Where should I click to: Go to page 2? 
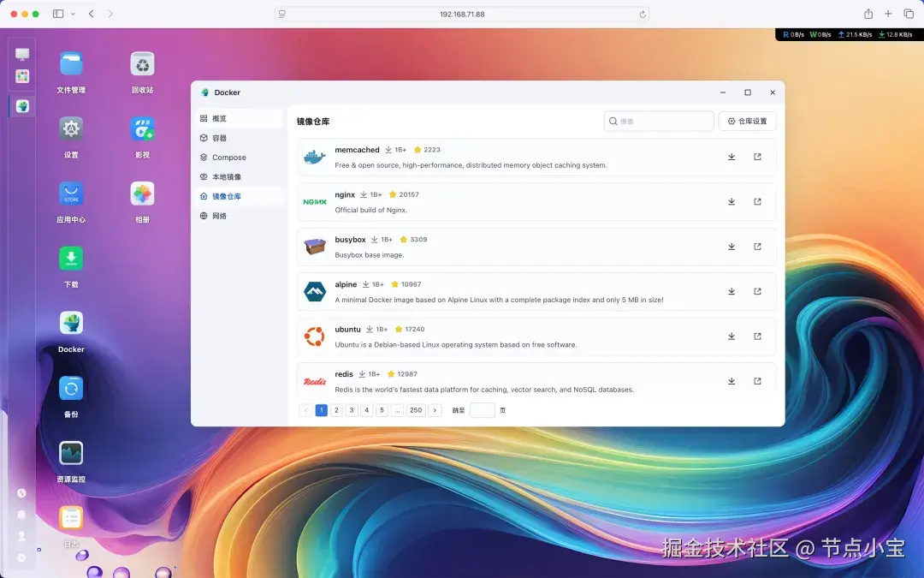point(336,410)
